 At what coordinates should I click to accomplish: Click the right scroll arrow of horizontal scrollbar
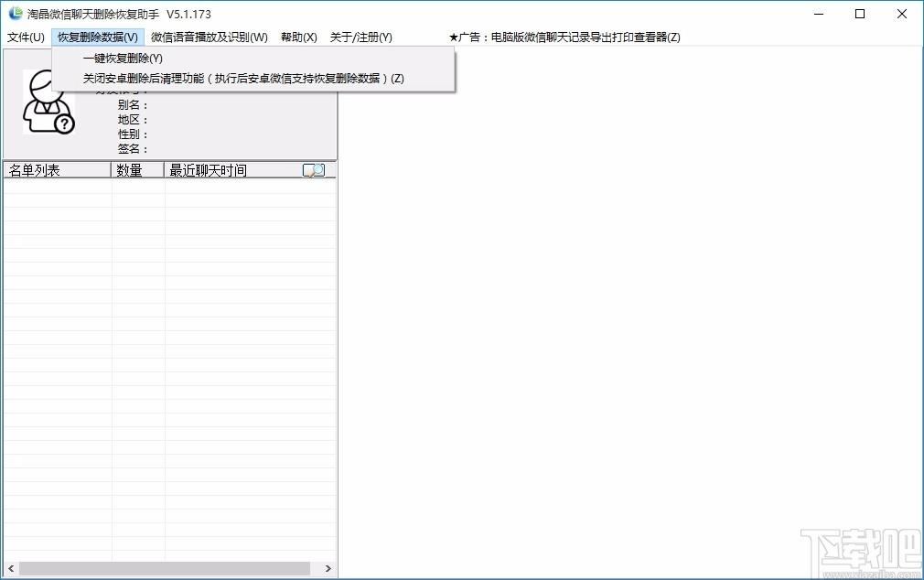[328, 569]
